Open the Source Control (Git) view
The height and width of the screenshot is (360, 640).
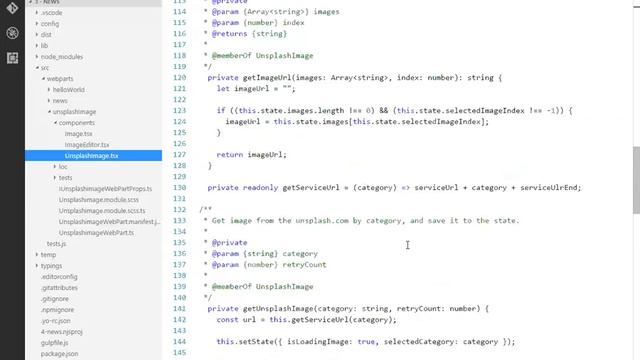(x=12, y=8)
